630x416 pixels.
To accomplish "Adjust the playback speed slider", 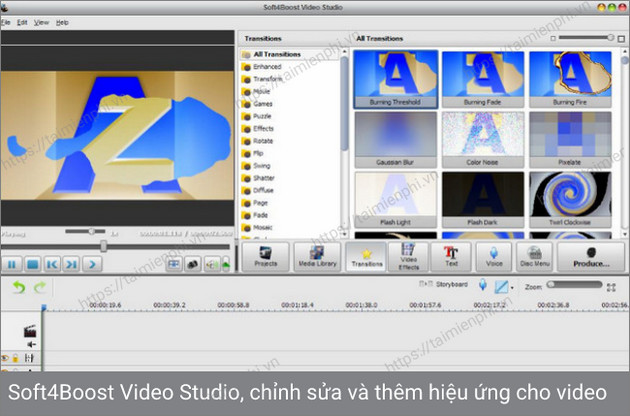I will 85,232.
